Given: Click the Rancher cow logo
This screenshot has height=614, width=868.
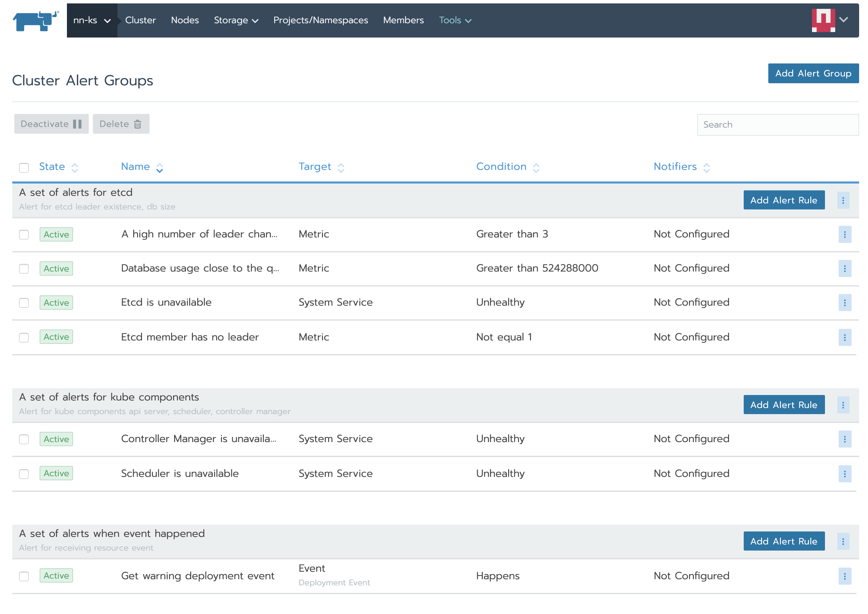Looking at the screenshot, I should [36, 21].
